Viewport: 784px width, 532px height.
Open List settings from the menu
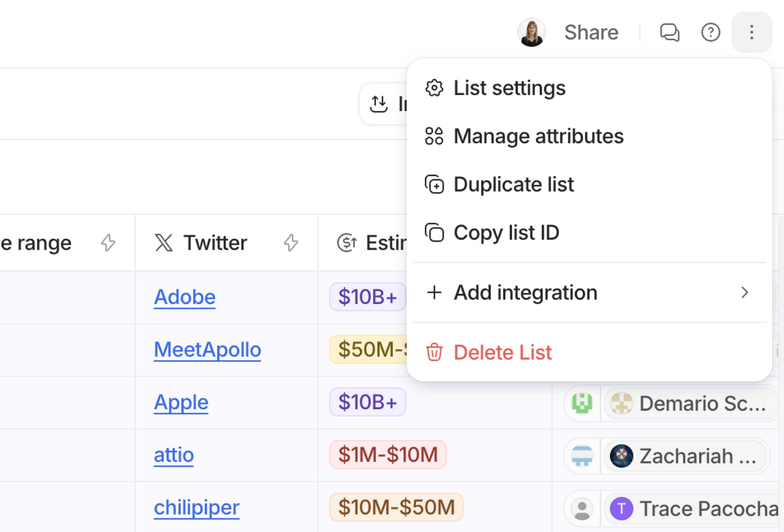click(509, 88)
